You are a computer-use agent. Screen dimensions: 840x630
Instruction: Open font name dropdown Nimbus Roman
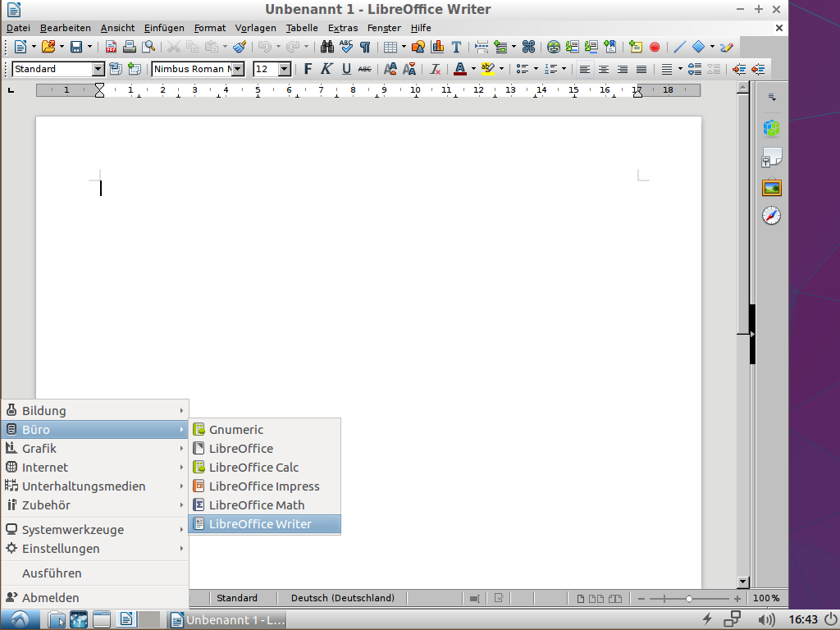(x=238, y=69)
